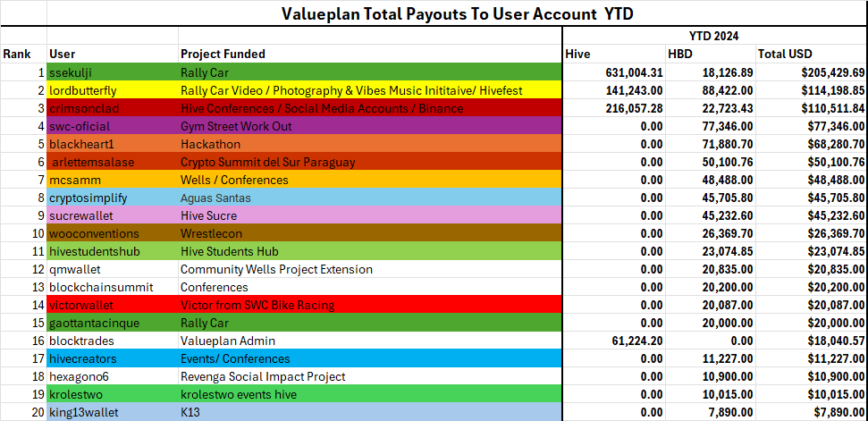Click the project cell 'Community Wells Project Extension'
The image size is (868, 421).
[x=370, y=269]
